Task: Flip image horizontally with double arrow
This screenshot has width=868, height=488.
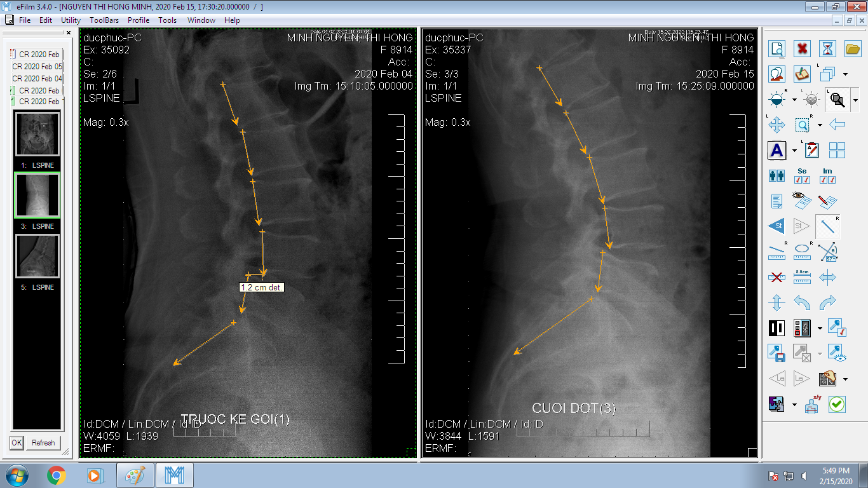Action: click(827, 278)
